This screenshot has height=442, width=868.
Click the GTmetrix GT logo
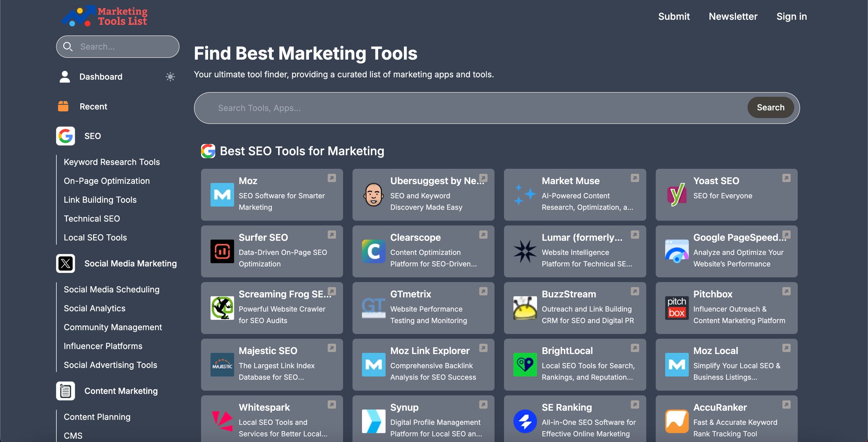coord(374,308)
